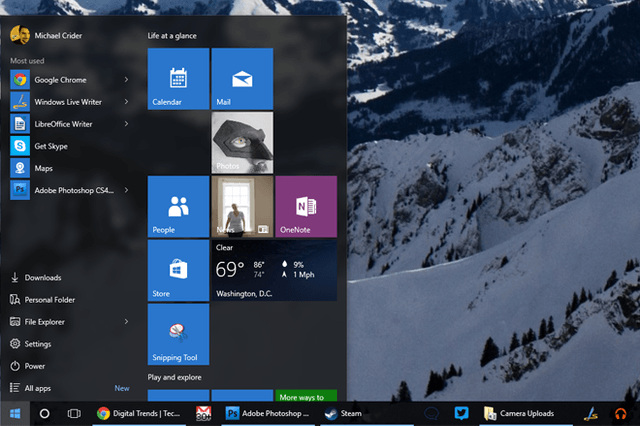Expand Windows Live Writer jump list arrow

pos(127,102)
